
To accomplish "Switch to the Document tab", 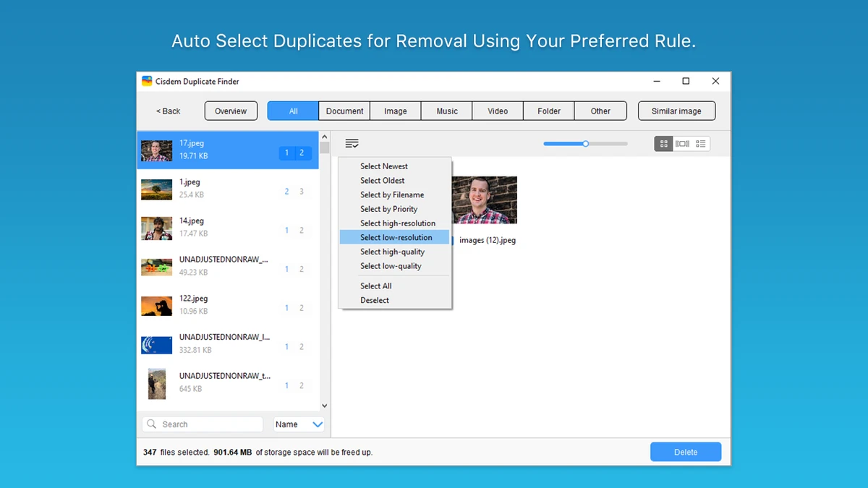I will (344, 111).
